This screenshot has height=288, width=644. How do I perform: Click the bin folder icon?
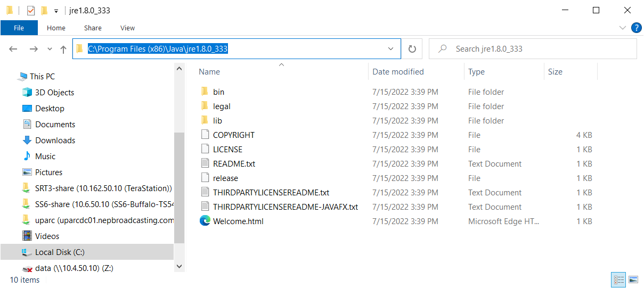coord(205,92)
